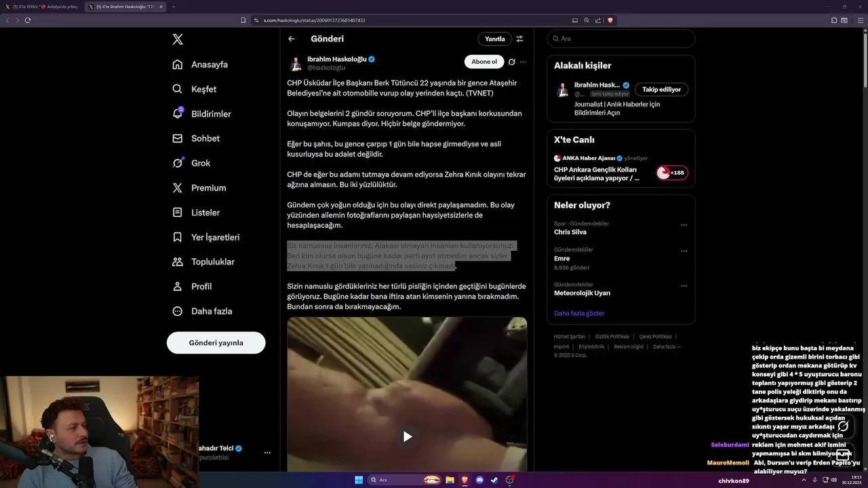
Task: Close the İbrahim Haskoloğlu browser tab
Action: [161, 7]
